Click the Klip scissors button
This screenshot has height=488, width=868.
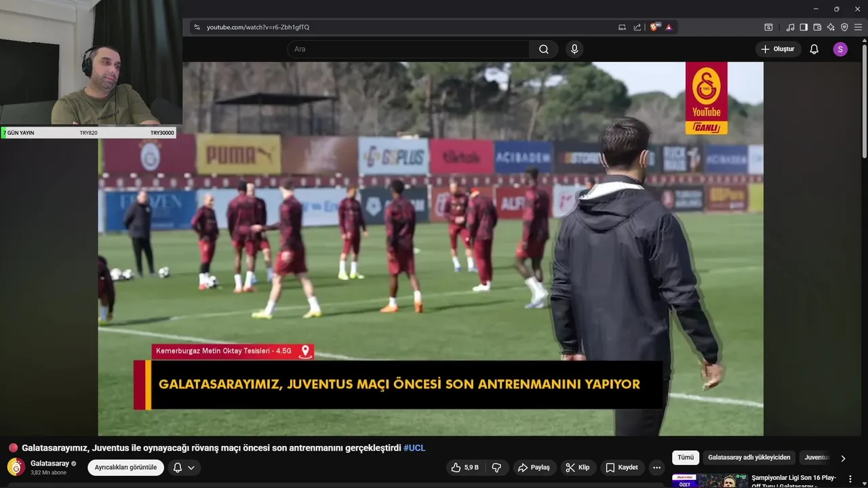point(578,468)
